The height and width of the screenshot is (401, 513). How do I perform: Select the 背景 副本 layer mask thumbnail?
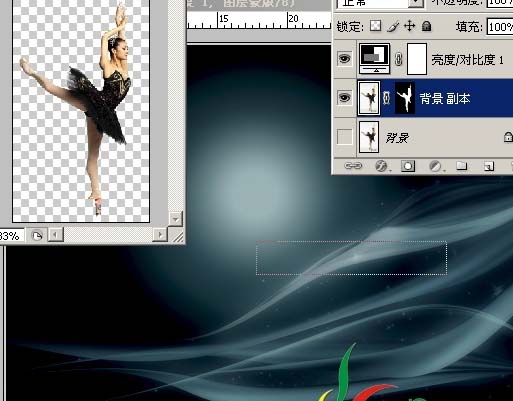pyautogui.click(x=405, y=98)
